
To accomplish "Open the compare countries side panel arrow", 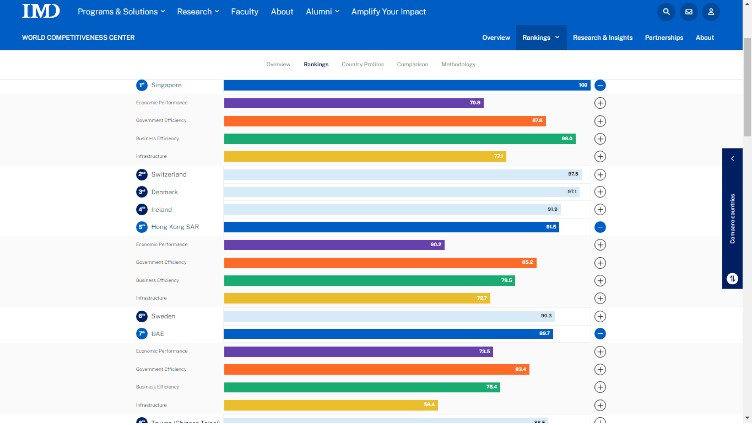I will (x=732, y=158).
